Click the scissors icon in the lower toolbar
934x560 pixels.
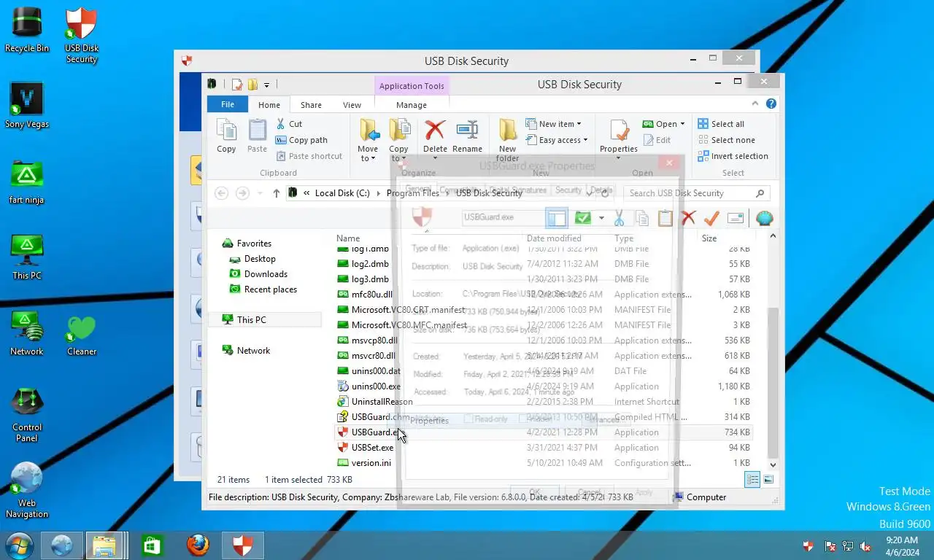pyautogui.click(x=619, y=218)
